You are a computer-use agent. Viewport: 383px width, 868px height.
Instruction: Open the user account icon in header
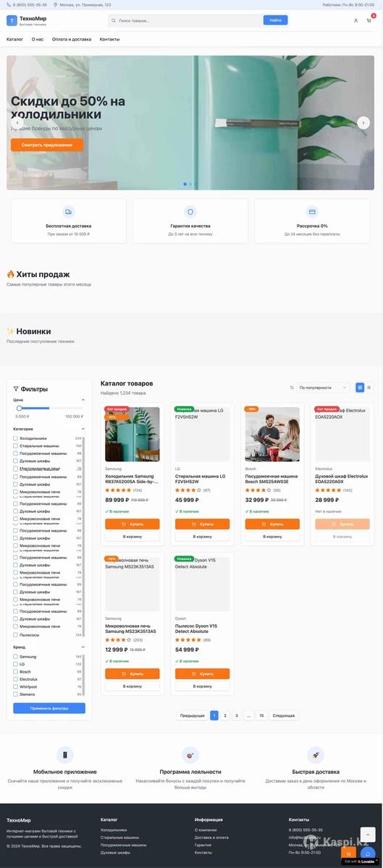coord(355,20)
